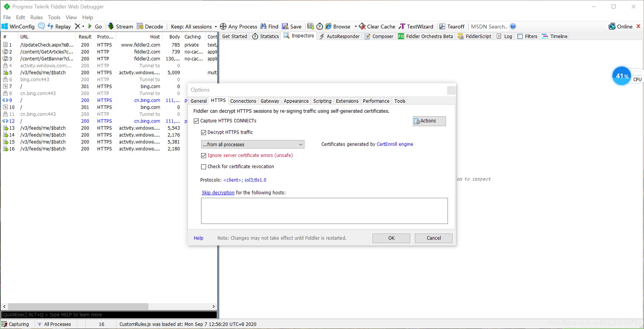Click Cancel in the Options dialog
Screen dimensions: 644x329
coord(434,238)
